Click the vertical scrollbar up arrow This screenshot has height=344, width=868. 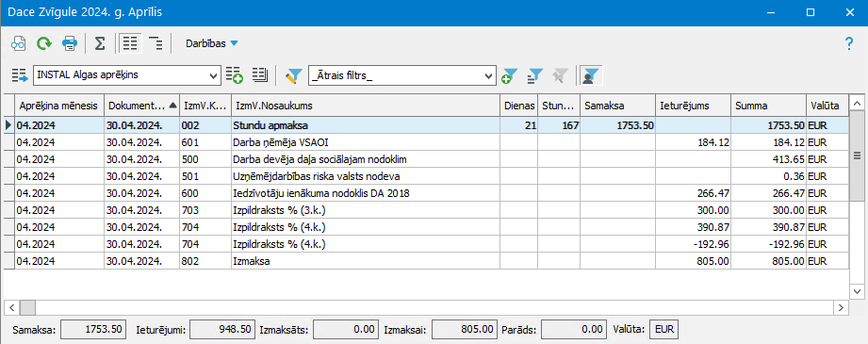coord(857,103)
